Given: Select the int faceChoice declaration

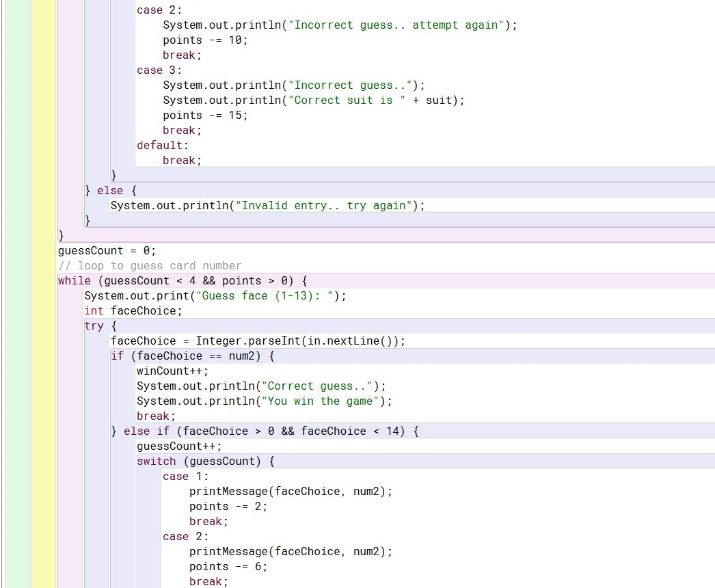Looking at the screenshot, I should coord(134,310).
